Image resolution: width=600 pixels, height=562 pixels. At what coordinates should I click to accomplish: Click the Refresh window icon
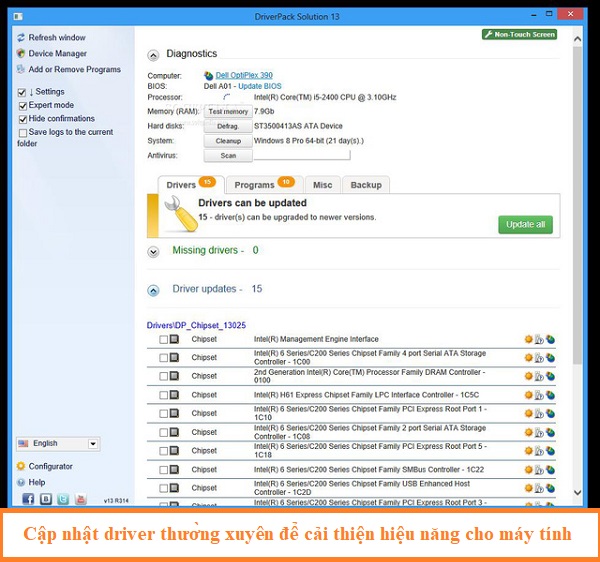21,38
